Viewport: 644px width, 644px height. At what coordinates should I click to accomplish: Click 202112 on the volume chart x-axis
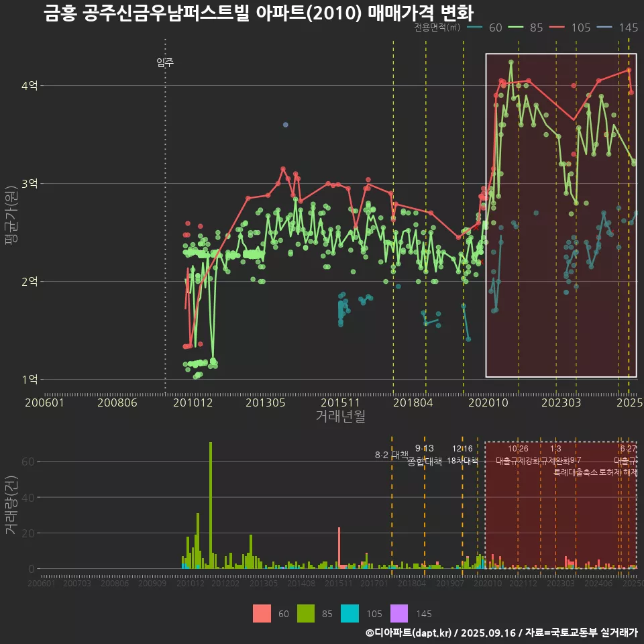coord(523,583)
